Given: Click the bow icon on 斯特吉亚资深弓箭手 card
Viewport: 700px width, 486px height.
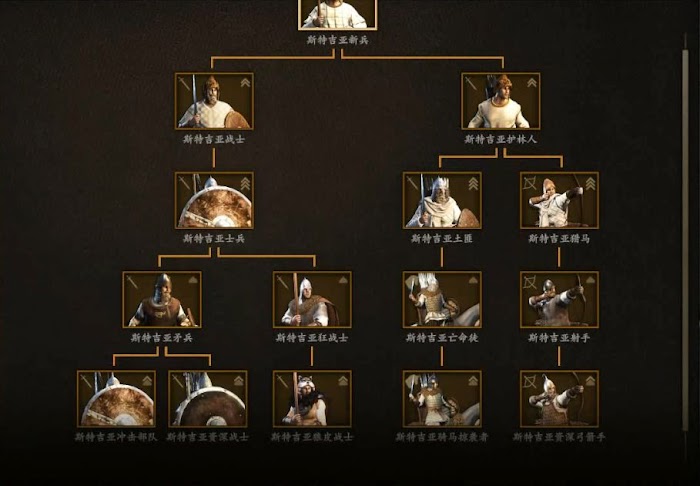Looking at the screenshot, I should [x=529, y=381].
